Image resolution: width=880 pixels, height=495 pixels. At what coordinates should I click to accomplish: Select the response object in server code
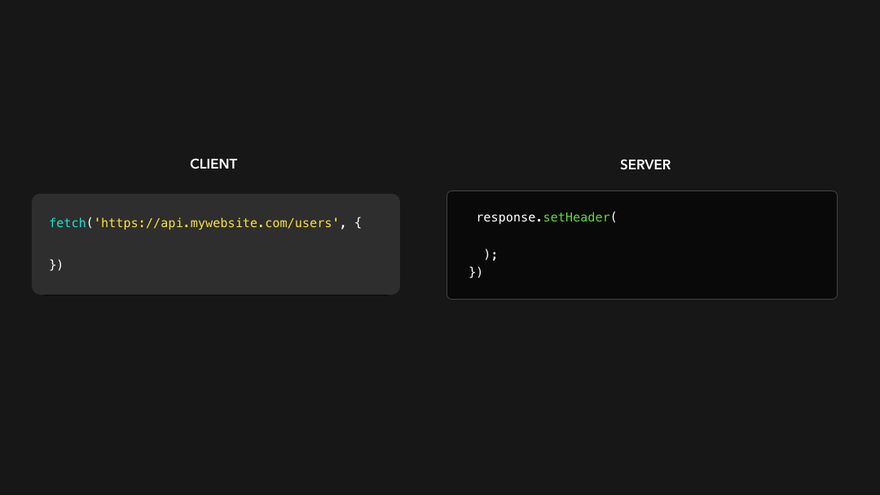coord(506,217)
